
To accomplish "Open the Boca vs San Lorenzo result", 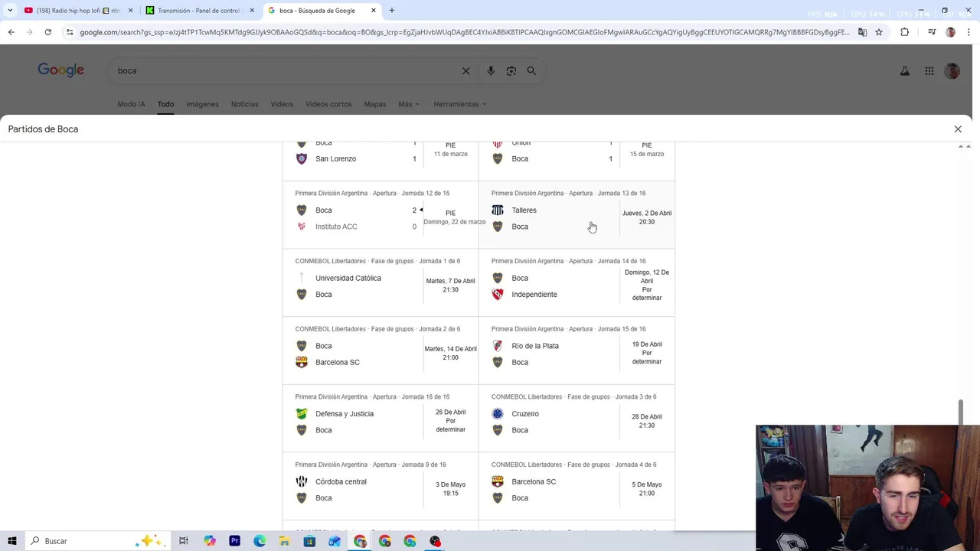I will point(381,161).
